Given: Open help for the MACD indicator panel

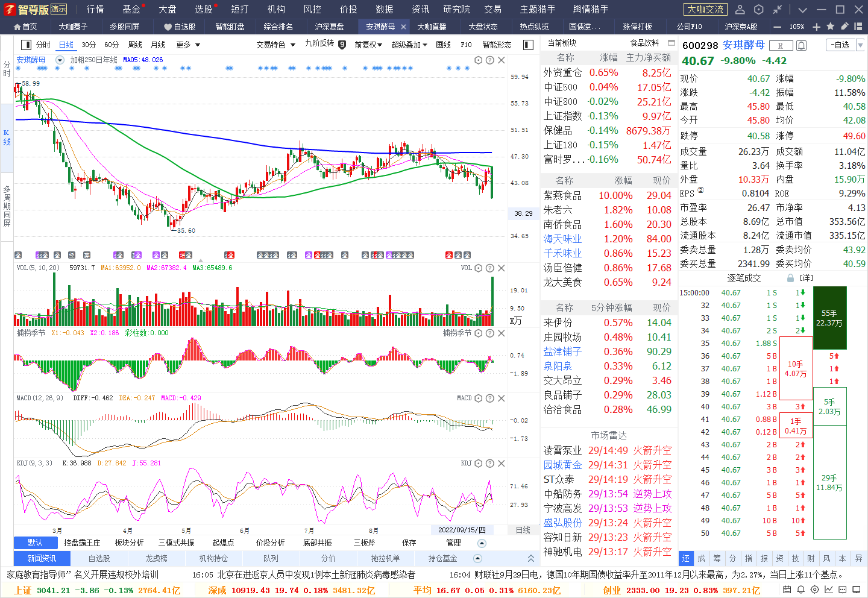Looking at the screenshot, I should pos(489,398).
